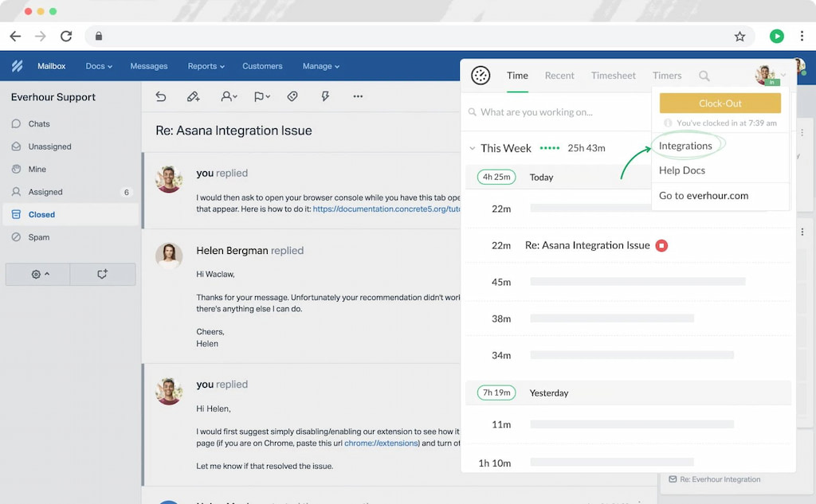Click the undo reply arrow in the toolbar
Viewport: 816px width, 504px height.
click(x=160, y=96)
